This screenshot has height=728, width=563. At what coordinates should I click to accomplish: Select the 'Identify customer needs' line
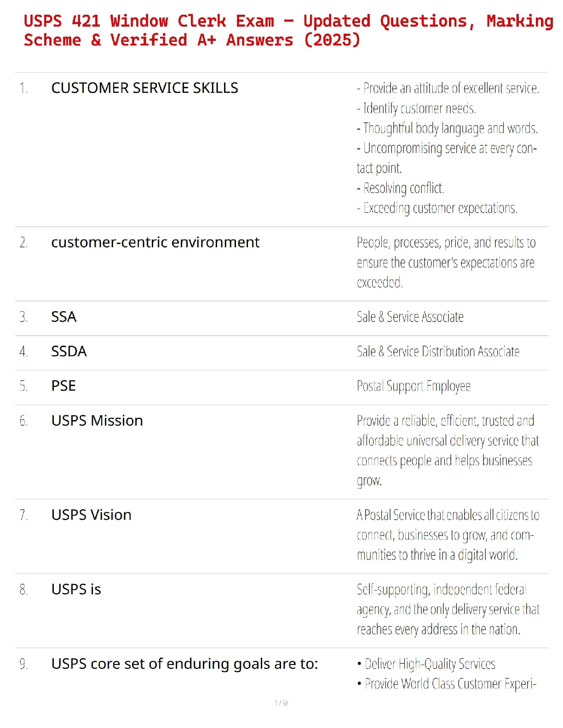pos(416,108)
